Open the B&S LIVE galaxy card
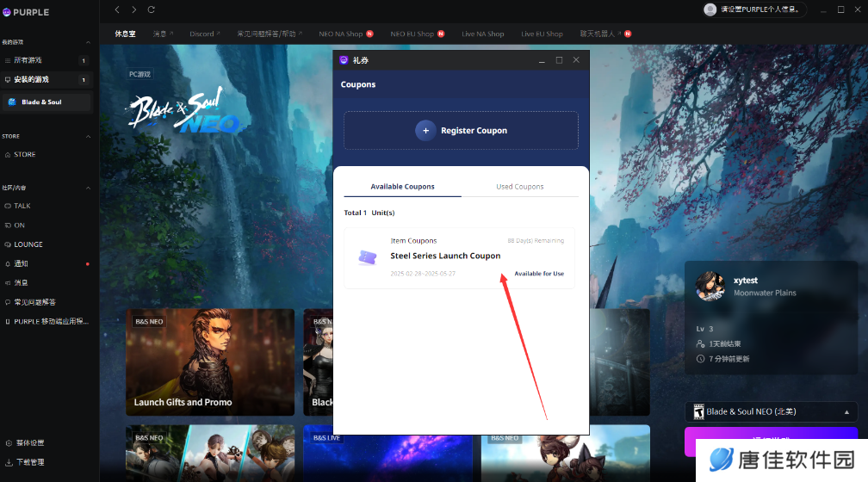The width and height of the screenshot is (868, 482). (387, 454)
